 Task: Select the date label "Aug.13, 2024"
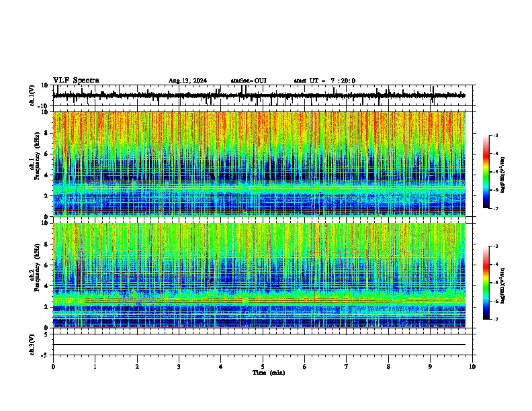coord(187,81)
